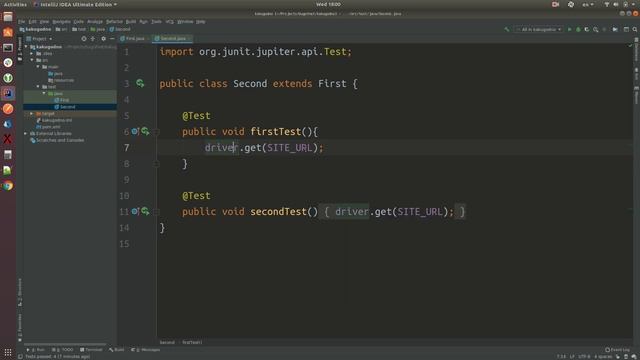Open Activities overview
Screen dimensions: 640x360
tap(15, 4)
